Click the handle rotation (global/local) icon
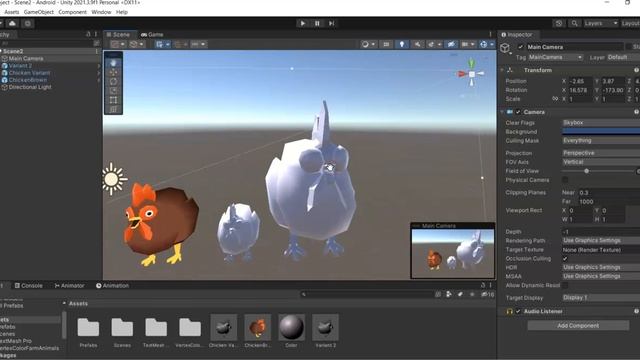640x360 pixels. pos(134,44)
